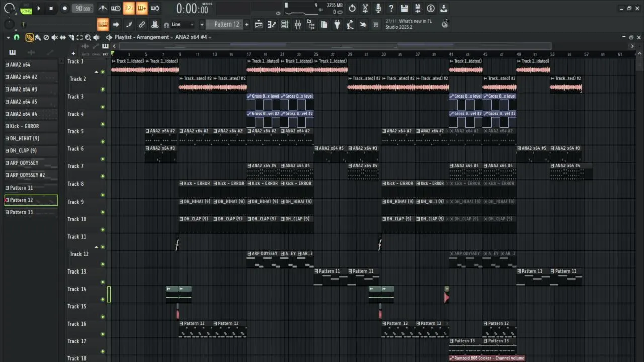Select the Delete tool icon

pos(46,37)
